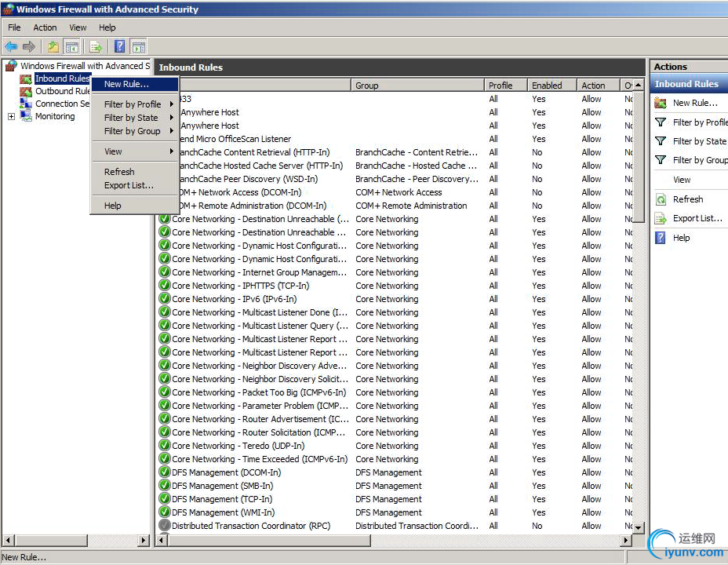
Task: Sort rules by the Enabled column header
Action: tap(547, 86)
